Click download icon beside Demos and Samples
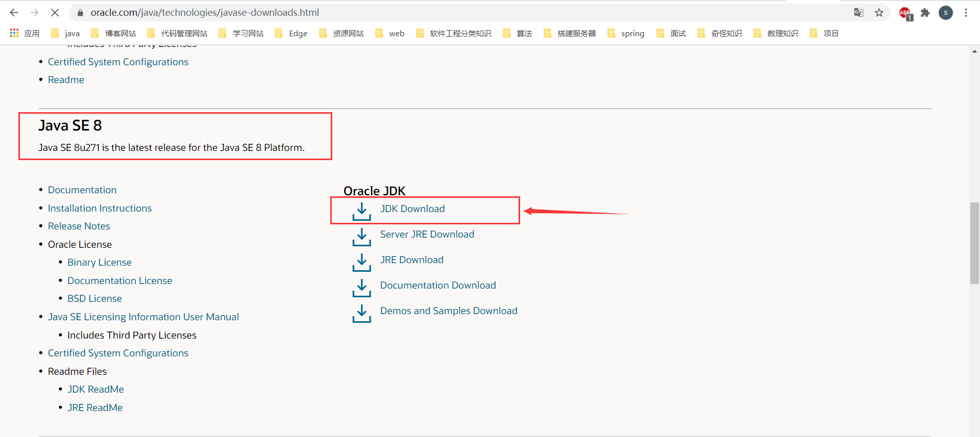The image size is (980, 437). [361, 313]
